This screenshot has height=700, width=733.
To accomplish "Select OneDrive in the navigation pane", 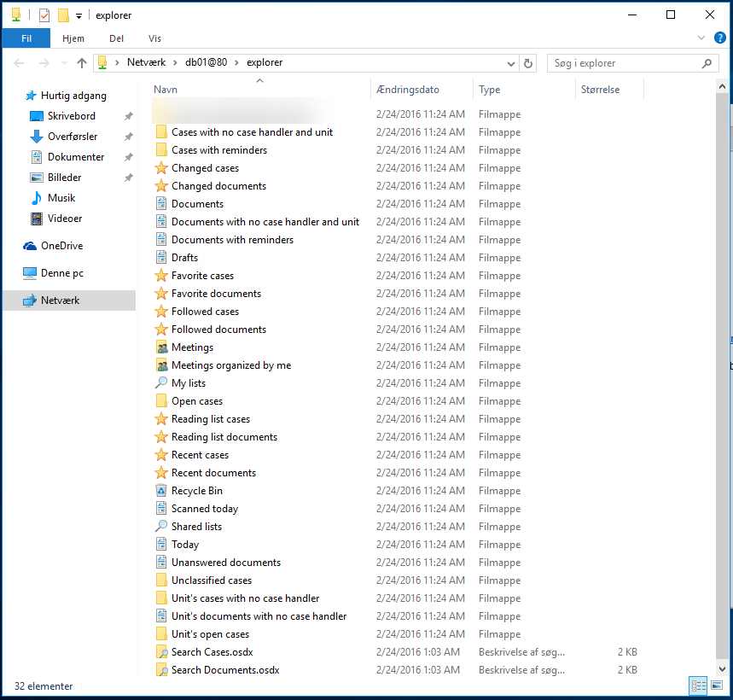I will (x=61, y=246).
